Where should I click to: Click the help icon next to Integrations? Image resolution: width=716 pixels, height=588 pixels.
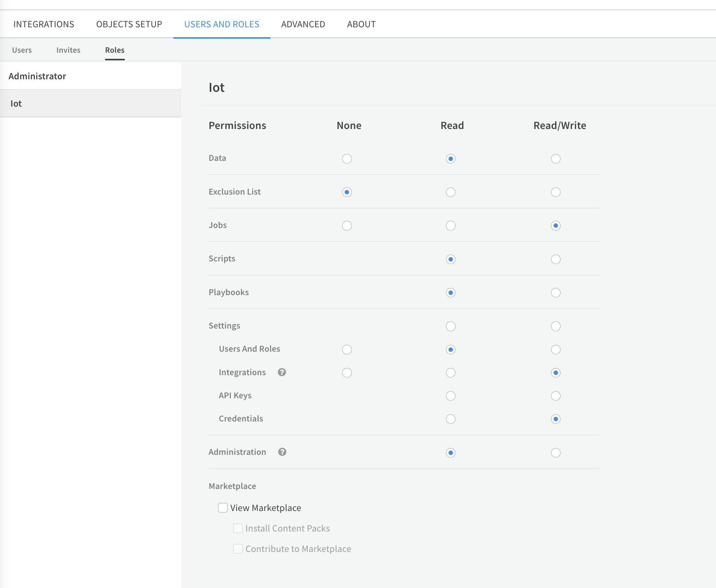pos(282,372)
